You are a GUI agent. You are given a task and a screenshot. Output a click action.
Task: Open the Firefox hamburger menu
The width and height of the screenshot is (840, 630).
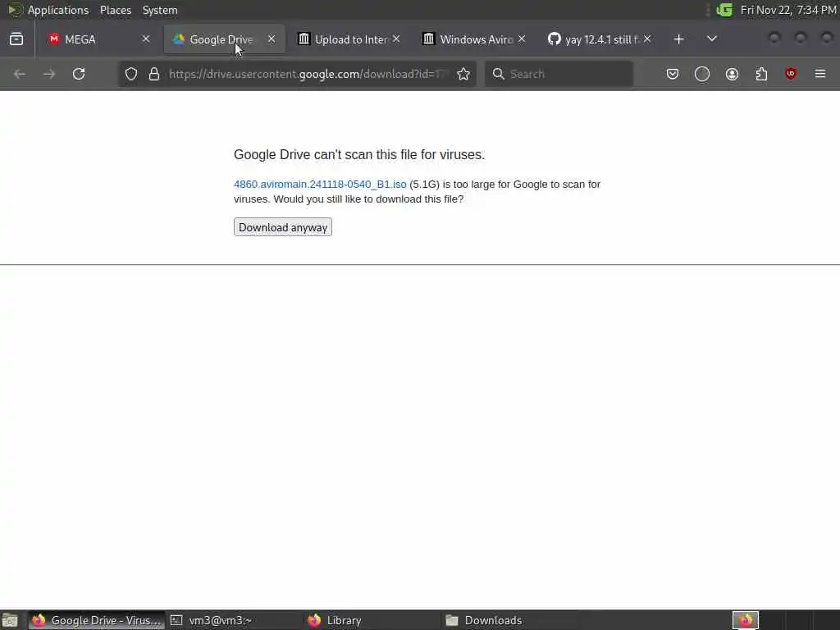pos(820,74)
